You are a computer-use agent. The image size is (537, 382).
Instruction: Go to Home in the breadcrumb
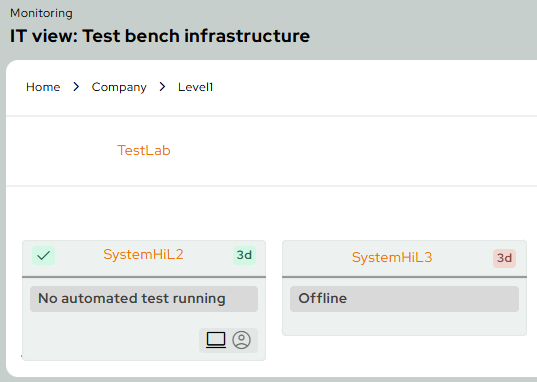point(43,87)
